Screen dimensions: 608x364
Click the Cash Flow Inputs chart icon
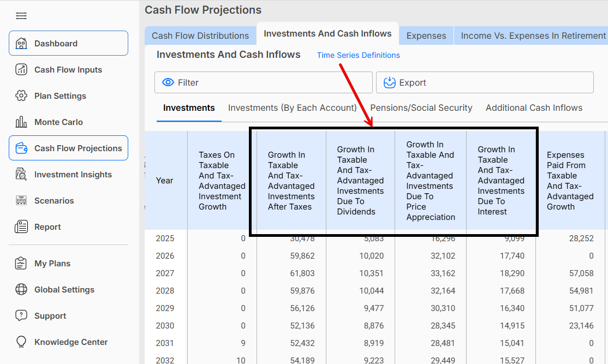coord(21,70)
